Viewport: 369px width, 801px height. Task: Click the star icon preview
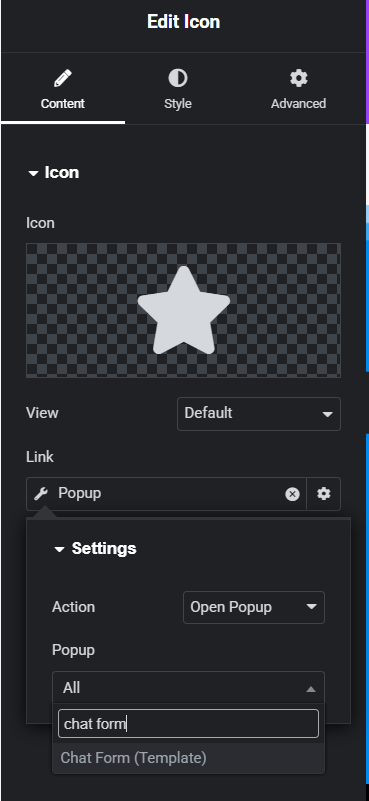[x=183, y=311]
